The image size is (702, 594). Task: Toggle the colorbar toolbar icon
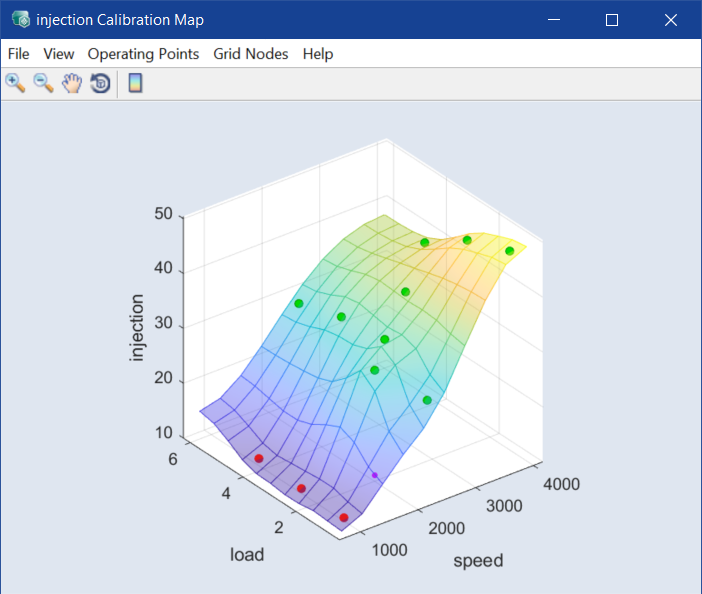point(135,83)
